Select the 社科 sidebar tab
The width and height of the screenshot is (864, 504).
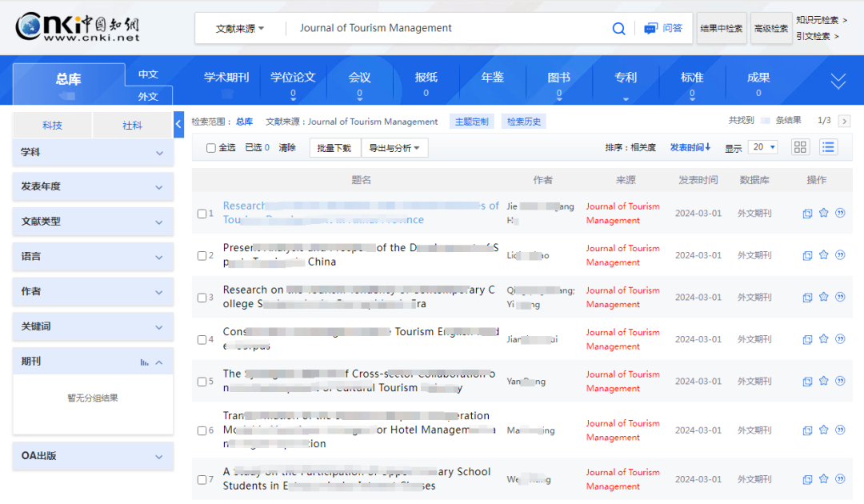point(132,125)
